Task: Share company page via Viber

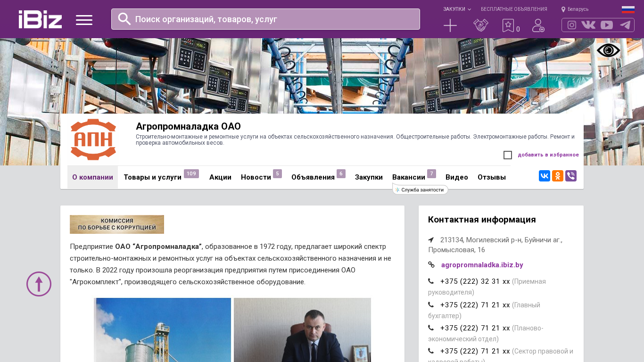Action: click(x=571, y=176)
